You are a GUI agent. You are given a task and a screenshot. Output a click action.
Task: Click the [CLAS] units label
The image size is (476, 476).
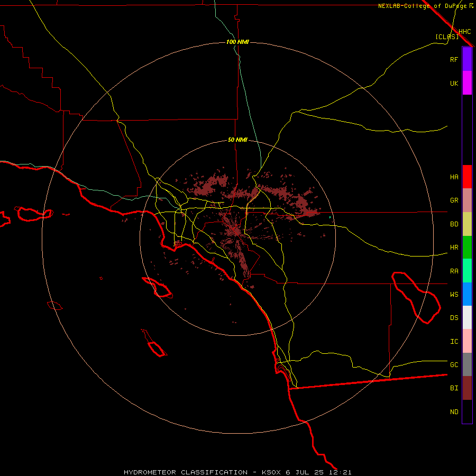coord(447,36)
